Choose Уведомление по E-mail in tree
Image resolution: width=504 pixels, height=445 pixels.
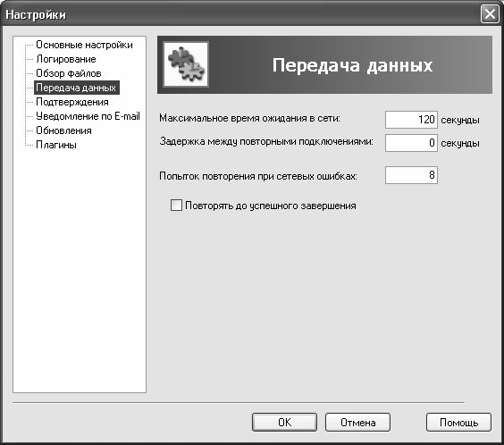pos(88,116)
